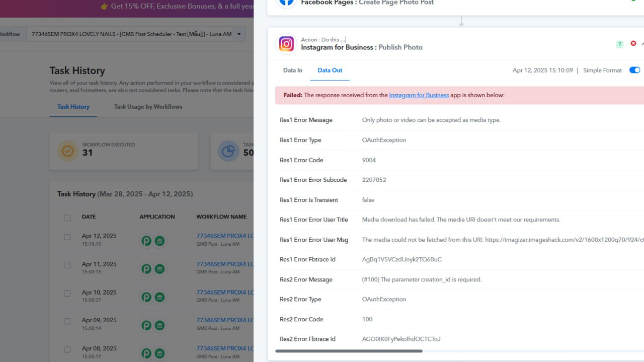Click the APPLICATION column header
The image size is (644, 362).
pos(157,217)
